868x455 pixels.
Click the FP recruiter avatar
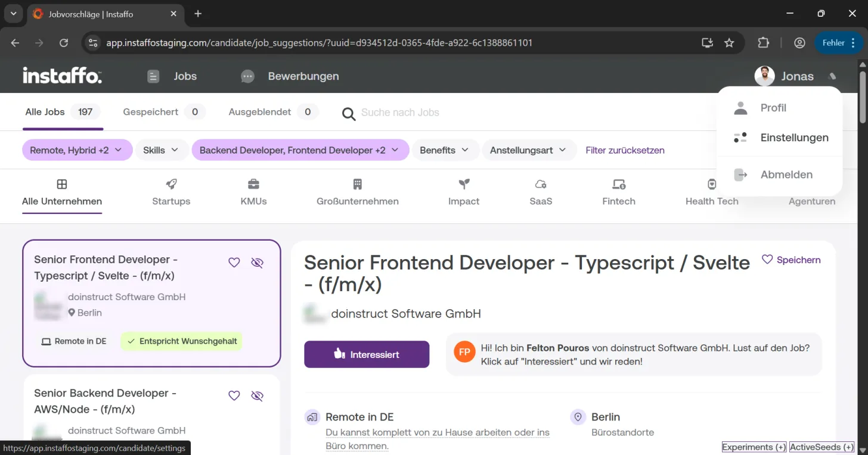[465, 352]
